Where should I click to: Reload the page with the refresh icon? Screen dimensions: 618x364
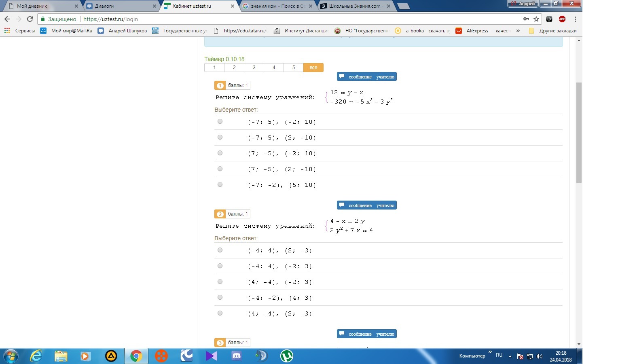click(x=30, y=19)
